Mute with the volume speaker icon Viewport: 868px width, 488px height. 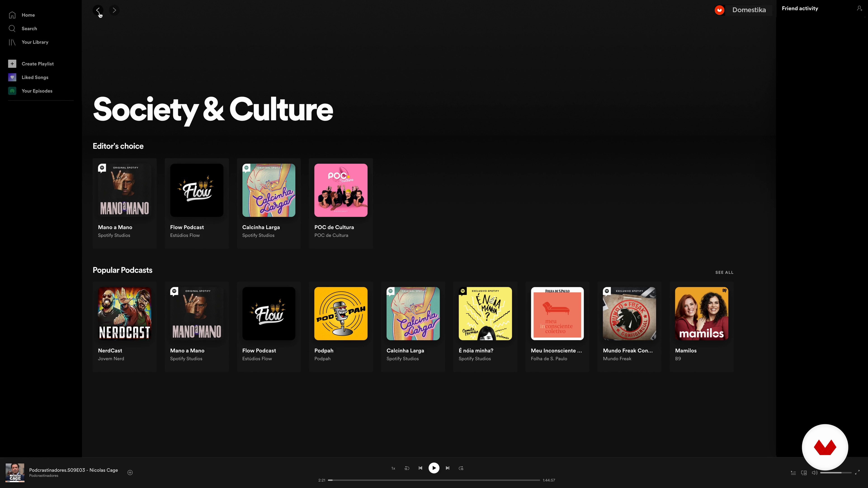pos(814,472)
